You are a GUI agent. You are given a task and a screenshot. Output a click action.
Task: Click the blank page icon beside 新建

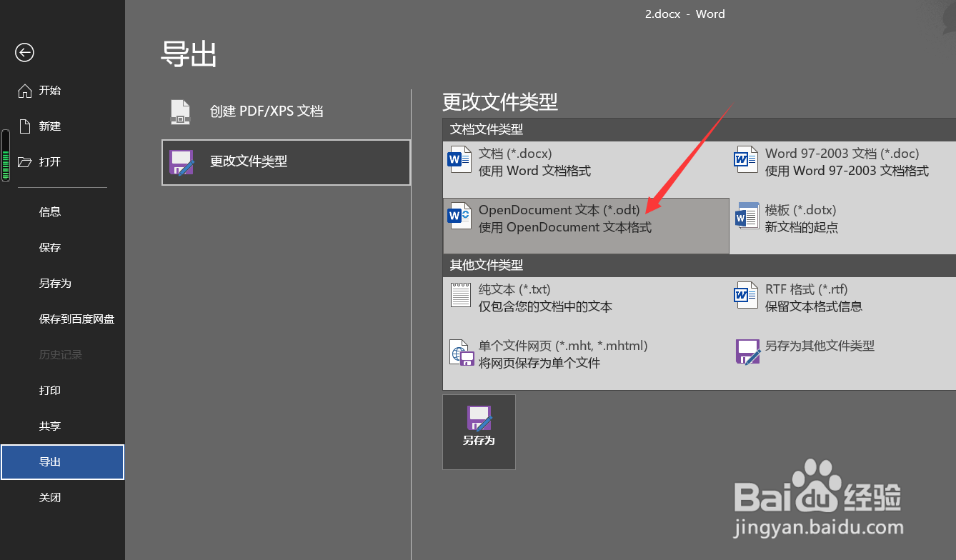point(25,126)
